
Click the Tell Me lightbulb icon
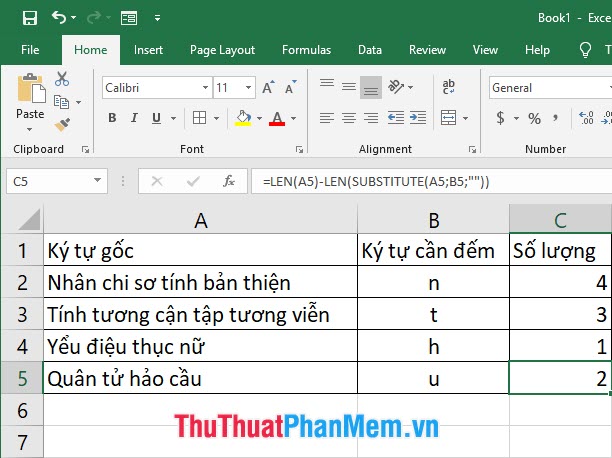pyautogui.click(x=585, y=50)
